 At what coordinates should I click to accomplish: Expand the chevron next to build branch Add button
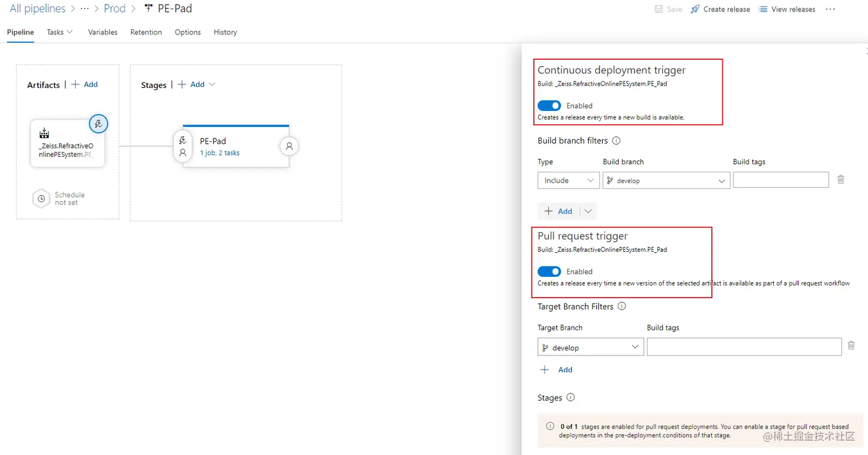click(588, 211)
